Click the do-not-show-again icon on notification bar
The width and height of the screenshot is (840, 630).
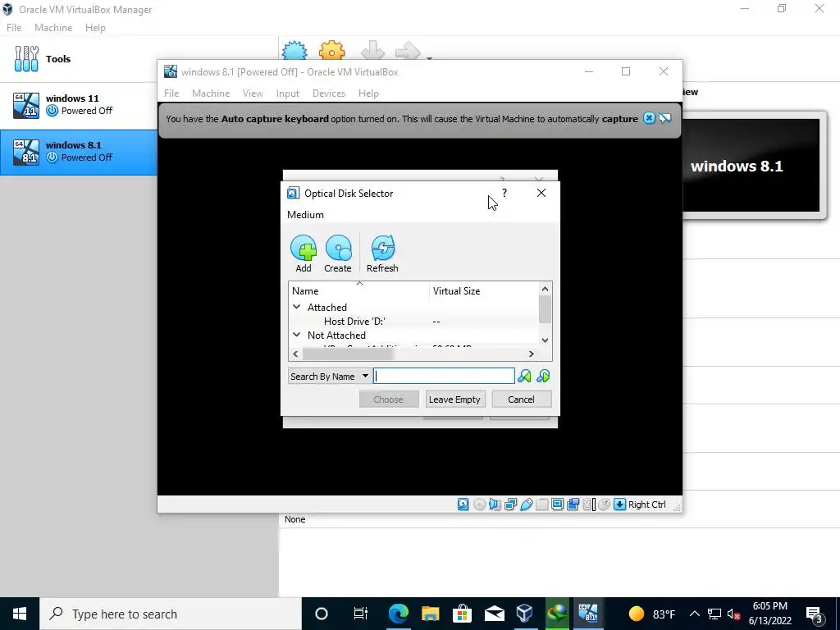tap(665, 118)
